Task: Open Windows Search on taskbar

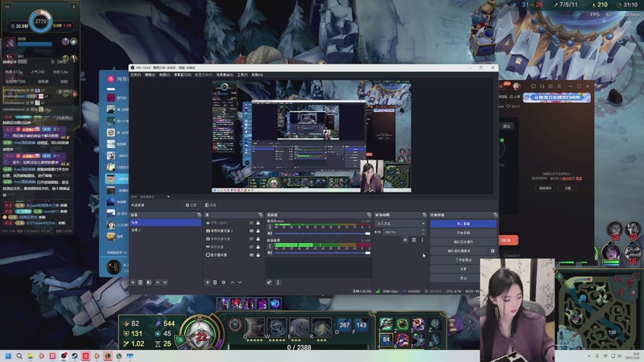Action: (x=19, y=356)
